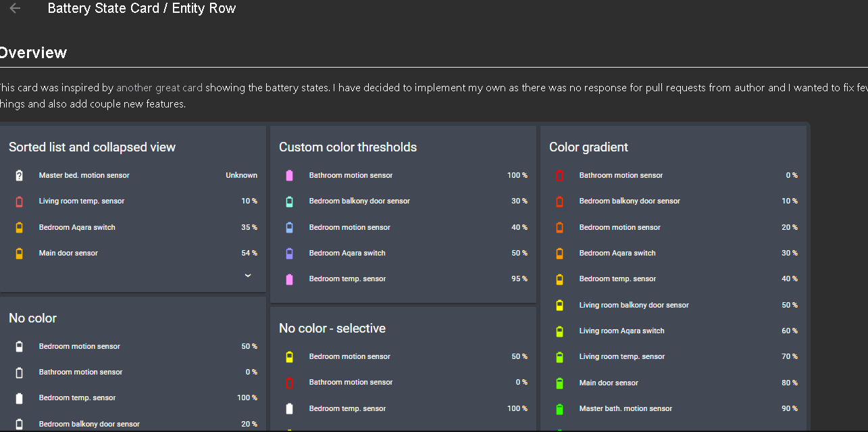Click the unknown-state battery icon for Master bed. motion sensor

pyautogui.click(x=19, y=174)
